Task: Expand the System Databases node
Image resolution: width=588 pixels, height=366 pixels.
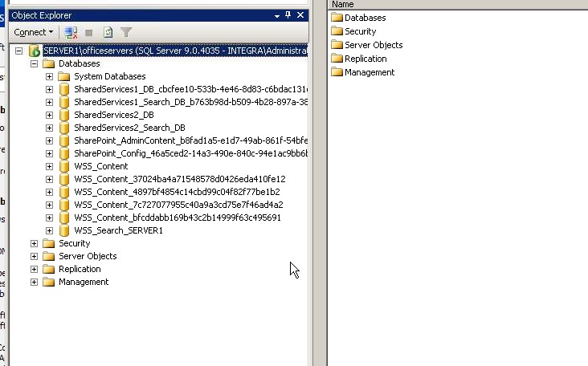Action: tap(49, 76)
